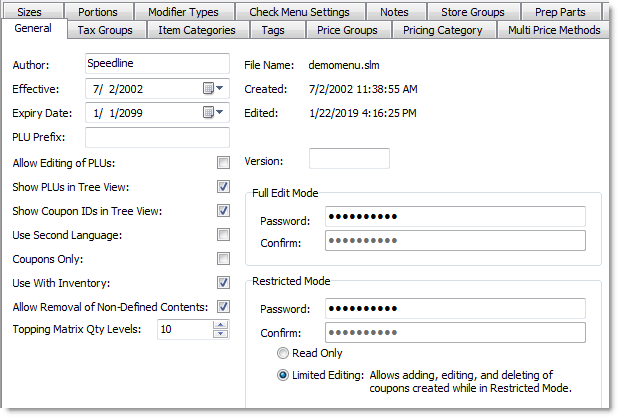Screen dimensions: 618x417
Task: Switch to the Tax Groups tab
Action: click(x=104, y=30)
